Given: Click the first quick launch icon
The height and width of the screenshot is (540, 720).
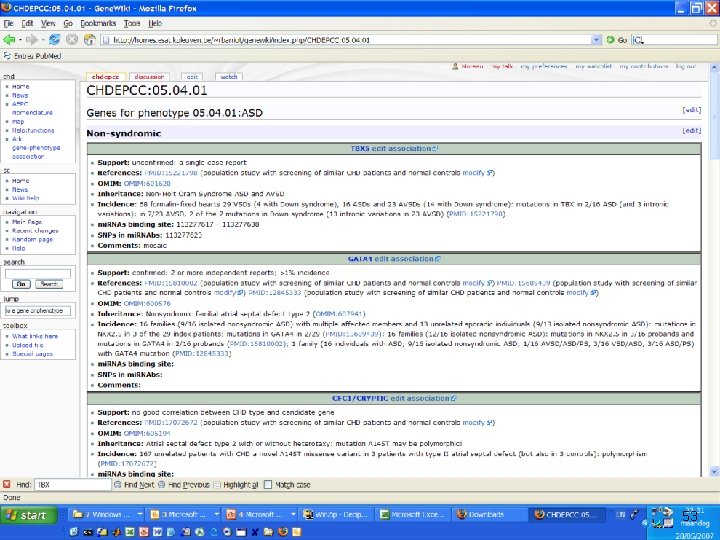Looking at the screenshot, I should tap(74, 532).
